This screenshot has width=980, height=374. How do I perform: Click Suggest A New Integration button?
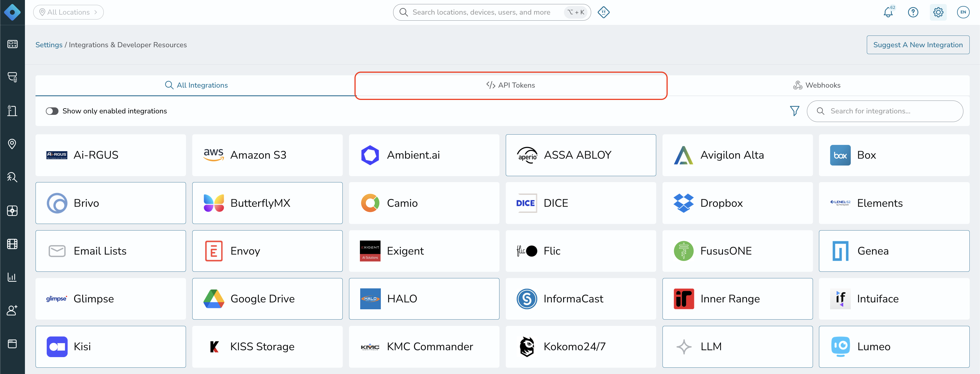pos(918,45)
